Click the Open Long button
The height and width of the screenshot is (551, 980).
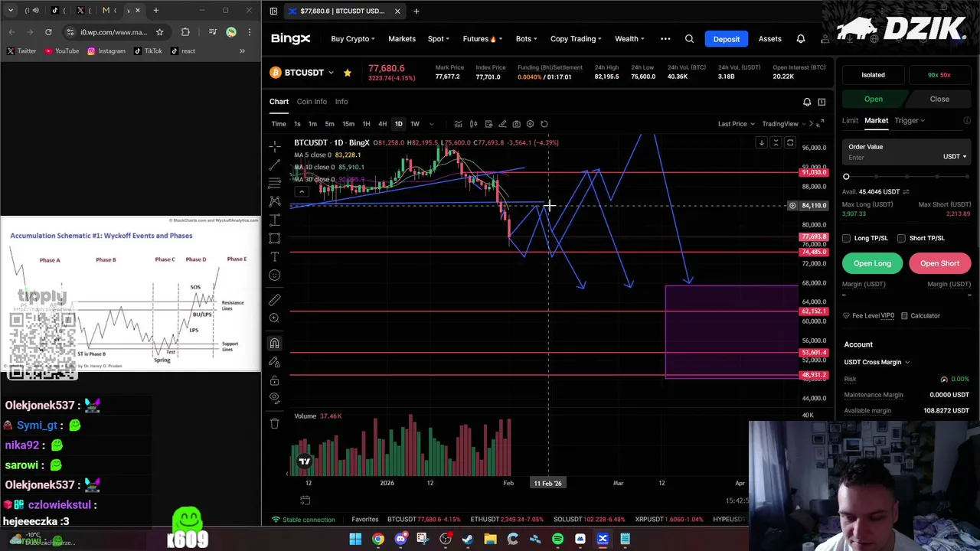(872, 263)
